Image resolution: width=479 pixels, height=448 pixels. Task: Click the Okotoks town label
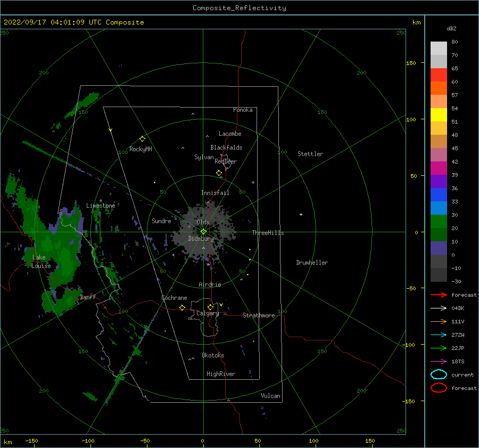tap(213, 355)
